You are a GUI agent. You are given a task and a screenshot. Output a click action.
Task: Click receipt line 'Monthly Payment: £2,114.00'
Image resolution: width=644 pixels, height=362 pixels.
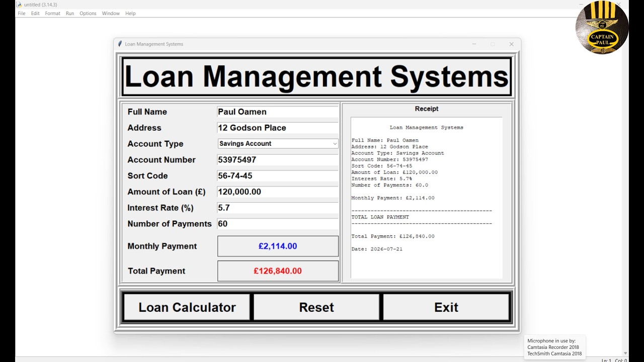pyautogui.click(x=393, y=198)
